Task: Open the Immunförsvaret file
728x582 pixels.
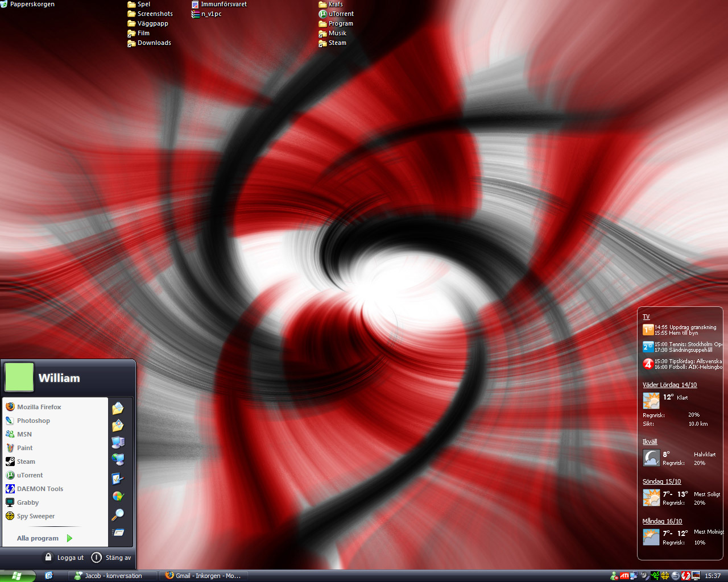Action: [219, 4]
